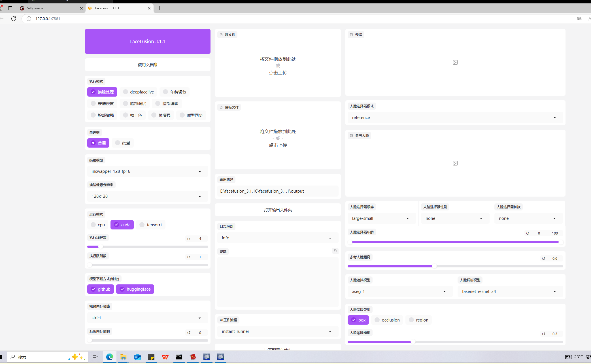Reset the 系统内存限制 slider value
Image resolution: width=591 pixels, height=364 pixels.
point(189,333)
